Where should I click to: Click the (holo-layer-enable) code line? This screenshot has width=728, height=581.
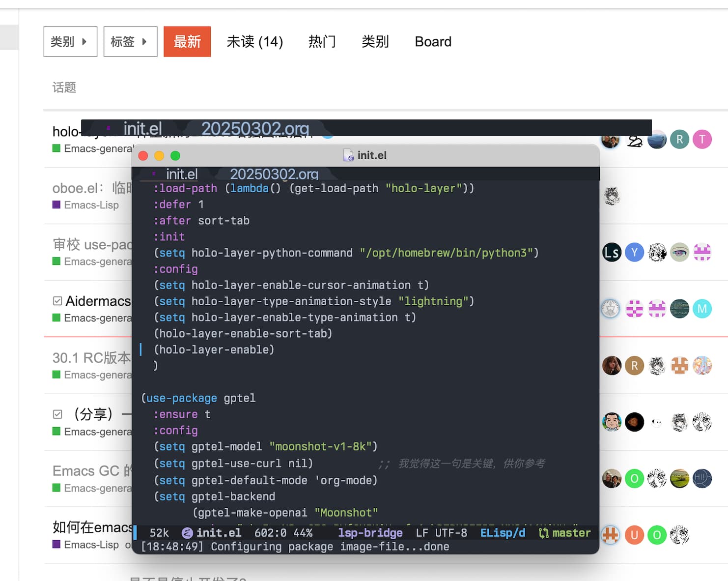click(x=214, y=349)
